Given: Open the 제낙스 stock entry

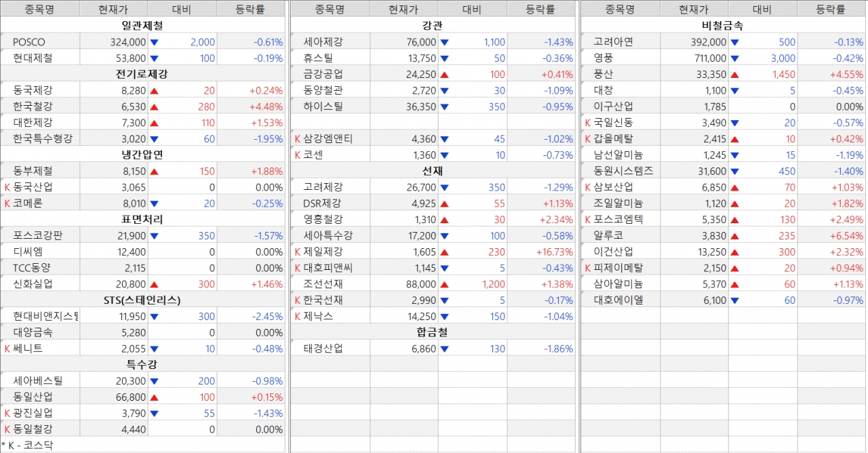Looking at the screenshot, I should 318,316.
